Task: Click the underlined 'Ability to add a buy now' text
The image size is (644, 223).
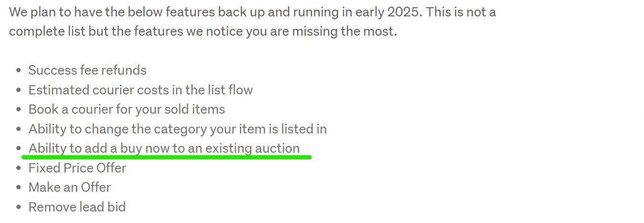Action: 164,148
